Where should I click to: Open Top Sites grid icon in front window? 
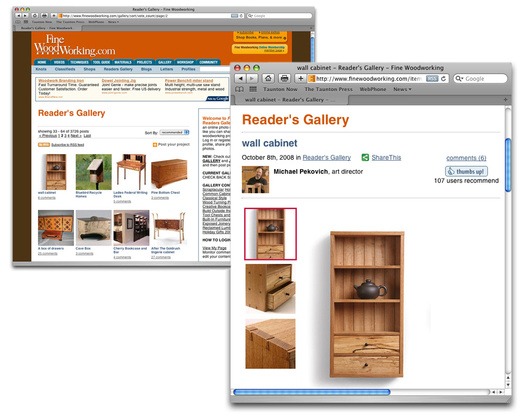pyautogui.click(x=253, y=89)
